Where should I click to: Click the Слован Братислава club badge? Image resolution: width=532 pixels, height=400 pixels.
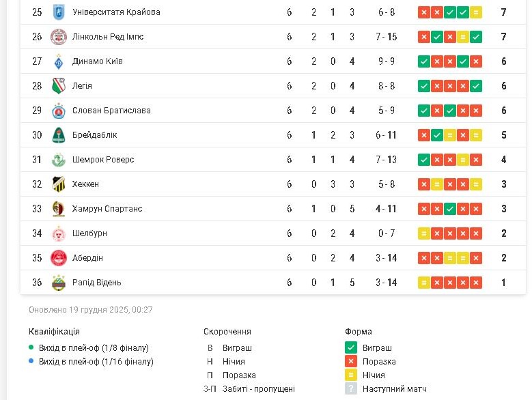[58, 111]
